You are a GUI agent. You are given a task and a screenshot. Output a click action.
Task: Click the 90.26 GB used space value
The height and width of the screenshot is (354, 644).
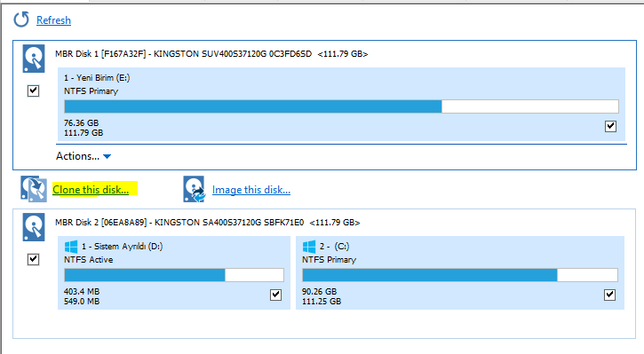319,292
